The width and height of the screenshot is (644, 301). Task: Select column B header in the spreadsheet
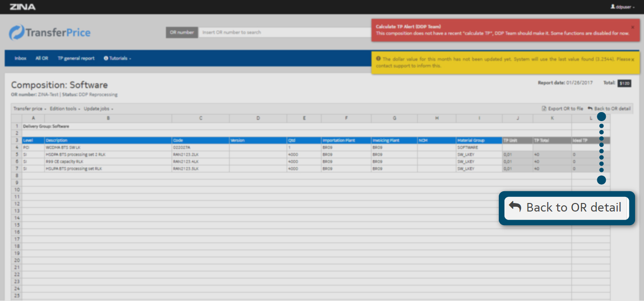[x=108, y=118]
